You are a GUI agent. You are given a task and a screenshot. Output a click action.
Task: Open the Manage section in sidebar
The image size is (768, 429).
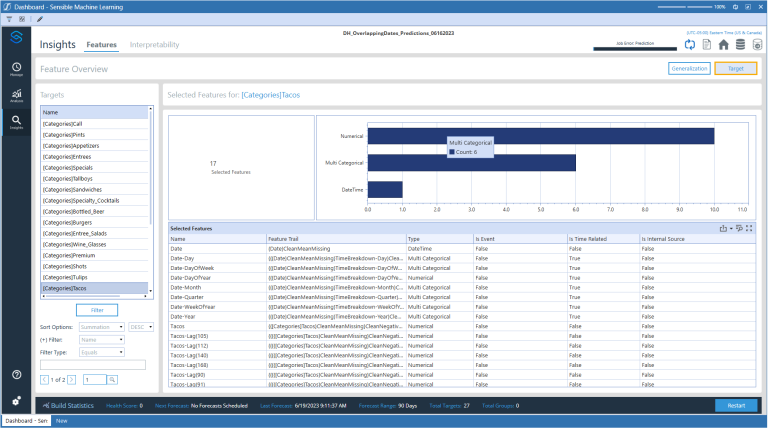click(17, 69)
